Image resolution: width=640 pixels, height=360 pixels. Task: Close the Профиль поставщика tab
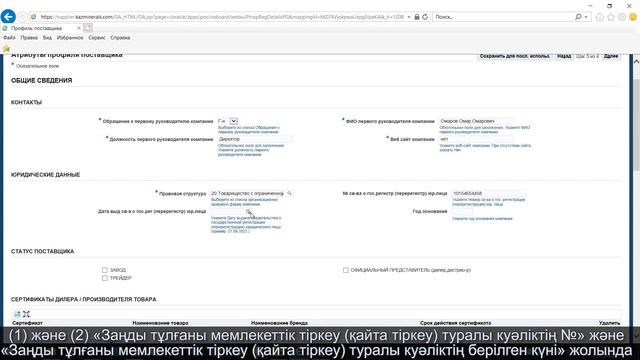click(79, 28)
